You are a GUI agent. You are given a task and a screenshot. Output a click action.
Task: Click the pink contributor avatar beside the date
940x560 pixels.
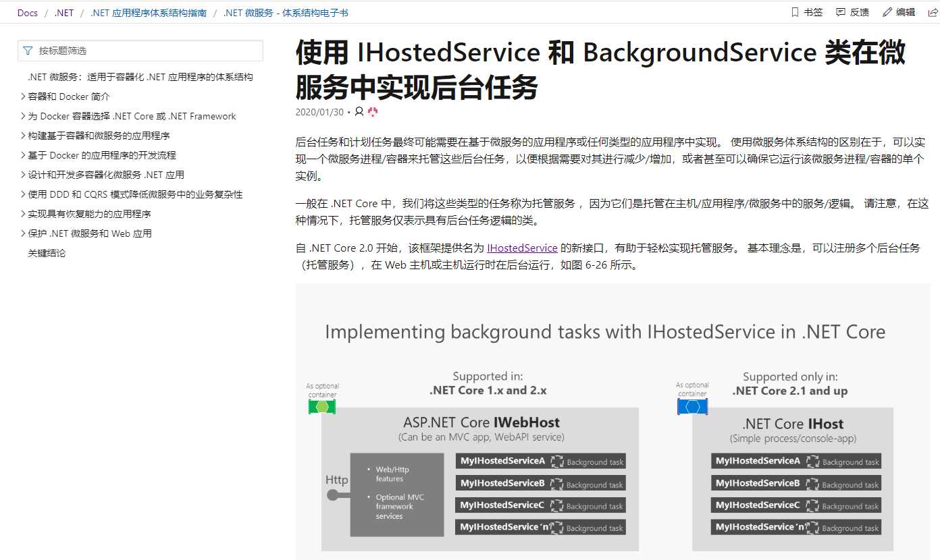(373, 111)
